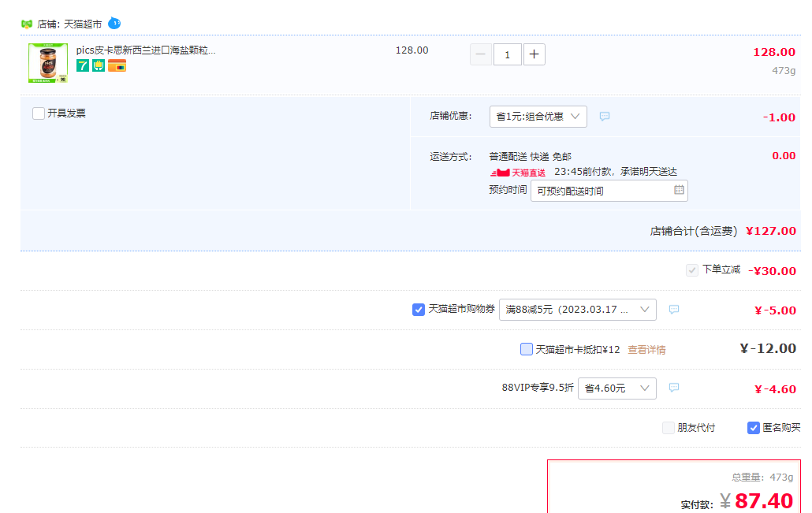Click the -¥30.00 order reduction amount
Image resolution: width=812 pixels, height=513 pixels.
pyautogui.click(x=772, y=271)
